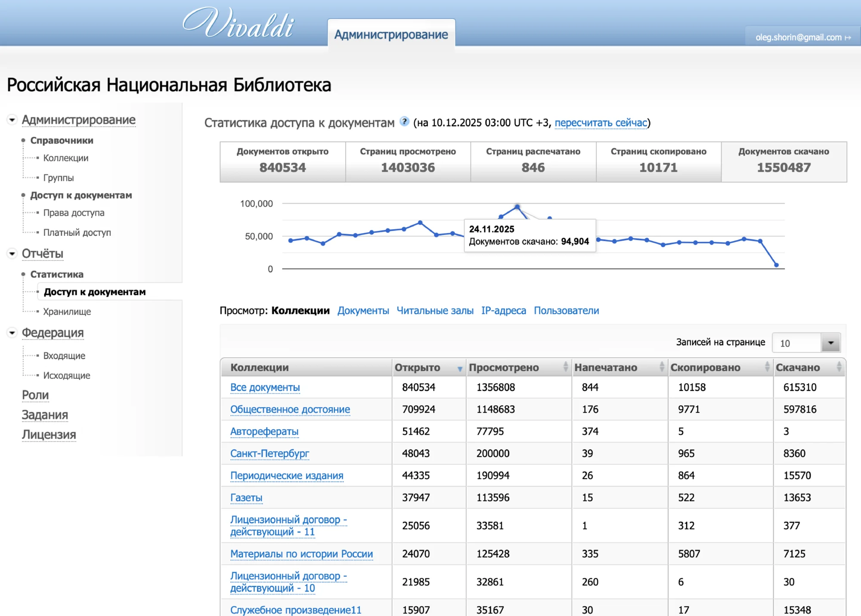Image resolution: width=861 pixels, height=616 pixels.
Task: Switch to Читальные залы view
Action: [x=435, y=310]
